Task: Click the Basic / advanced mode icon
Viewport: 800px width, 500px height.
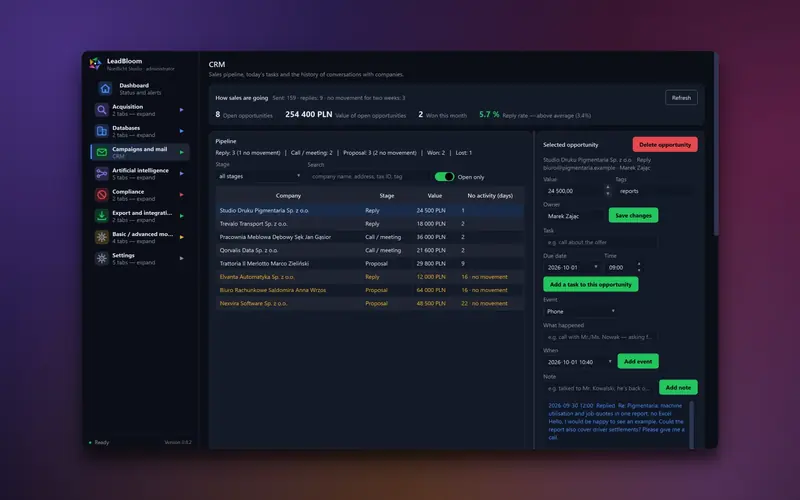Action: pos(102,237)
